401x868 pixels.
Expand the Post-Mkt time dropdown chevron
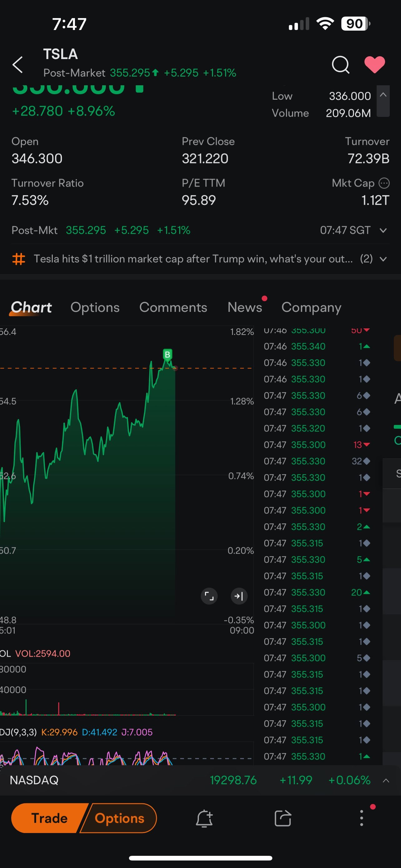383,231
